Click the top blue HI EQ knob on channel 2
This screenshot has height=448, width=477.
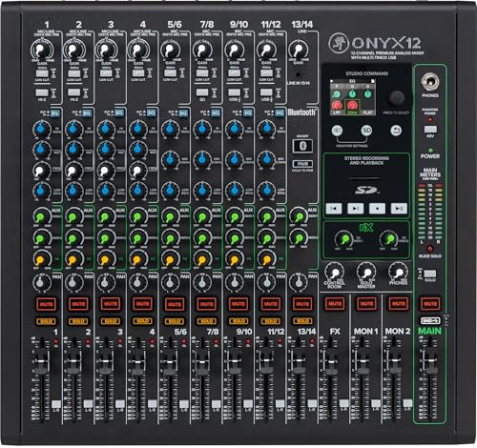73,129
